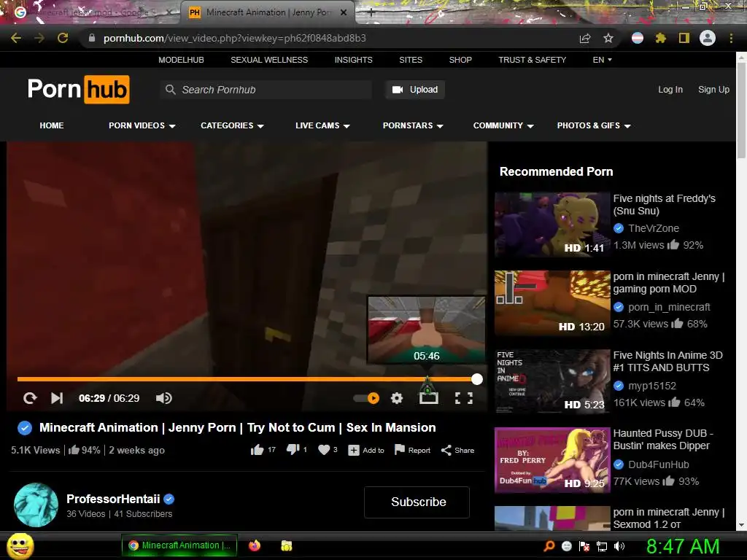Click the thumbs down icon showing 1
747x560 pixels.
tap(293, 450)
